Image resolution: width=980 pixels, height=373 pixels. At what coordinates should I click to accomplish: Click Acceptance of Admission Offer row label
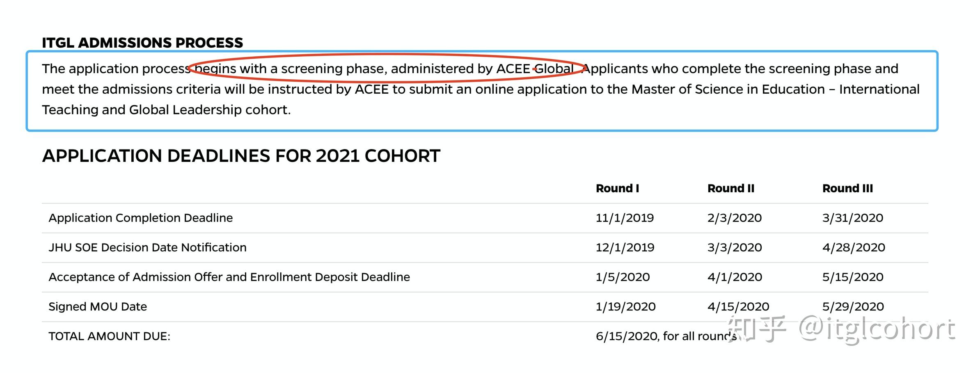click(229, 277)
